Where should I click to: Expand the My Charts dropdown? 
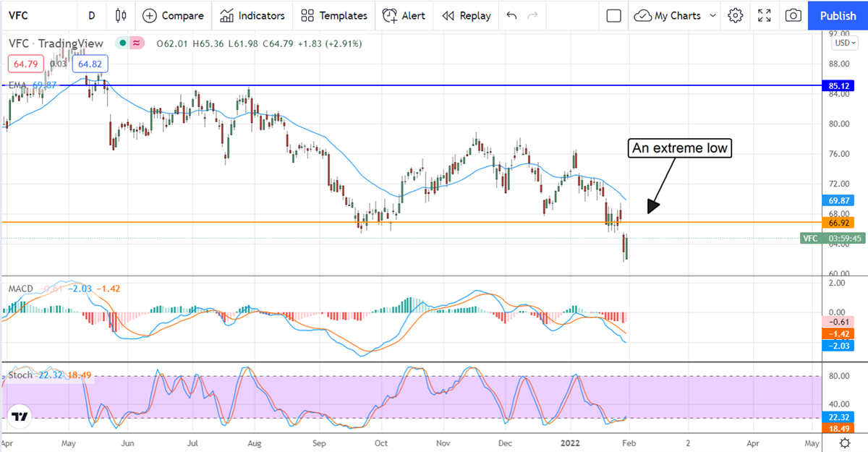[x=674, y=15]
